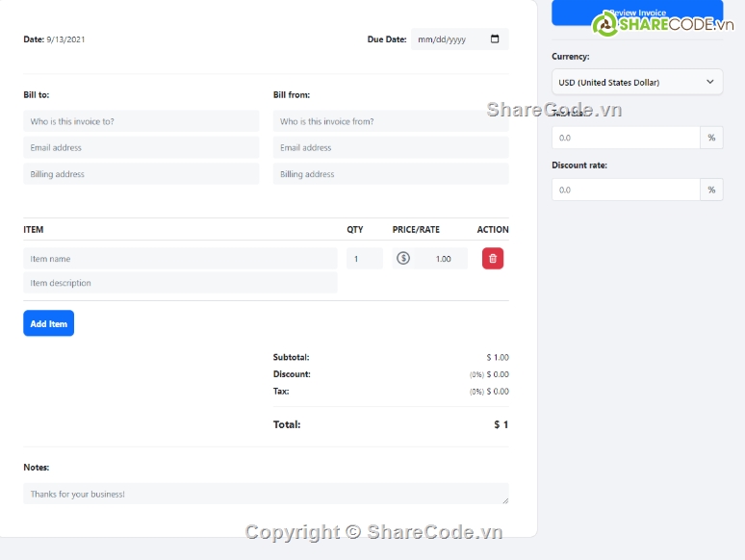Click the ACTION column header

(x=493, y=229)
